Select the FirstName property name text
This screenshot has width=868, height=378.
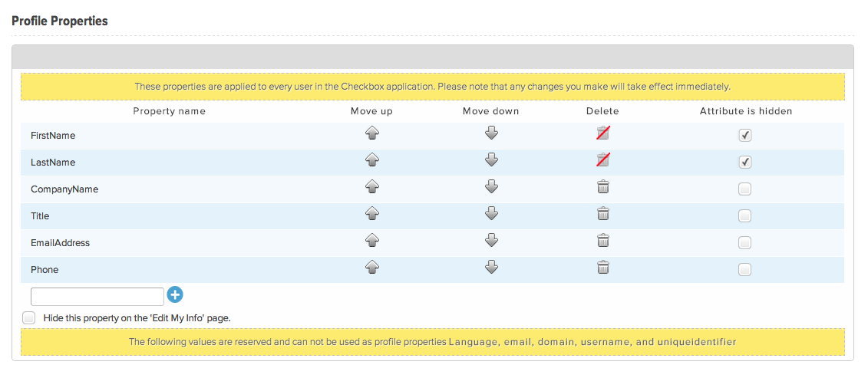(x=53, y=136)
